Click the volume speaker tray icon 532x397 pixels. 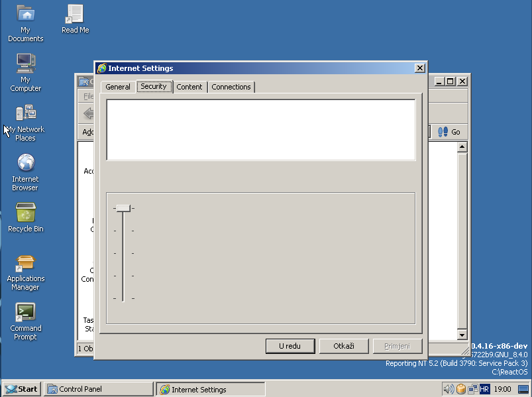pyautogui.click(x=449, y=389)
